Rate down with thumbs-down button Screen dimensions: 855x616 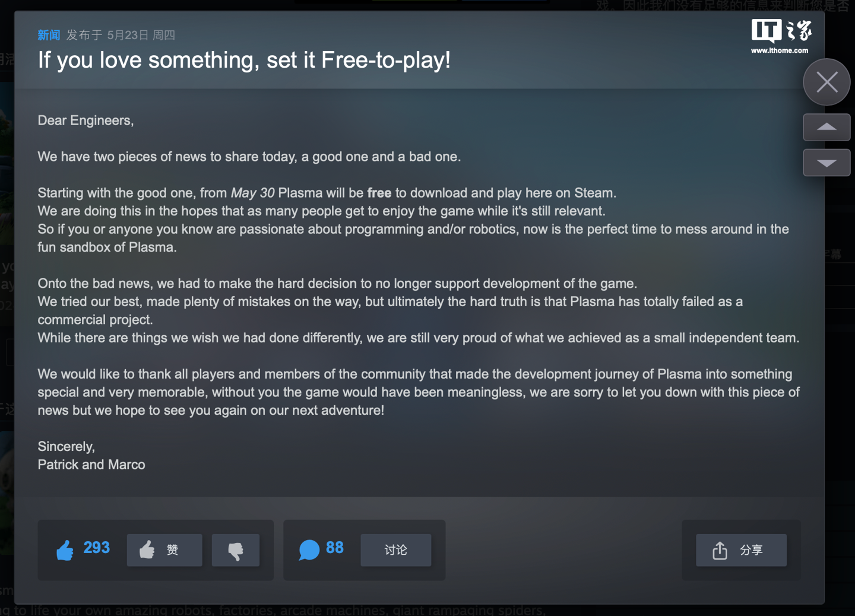(236, 550)
